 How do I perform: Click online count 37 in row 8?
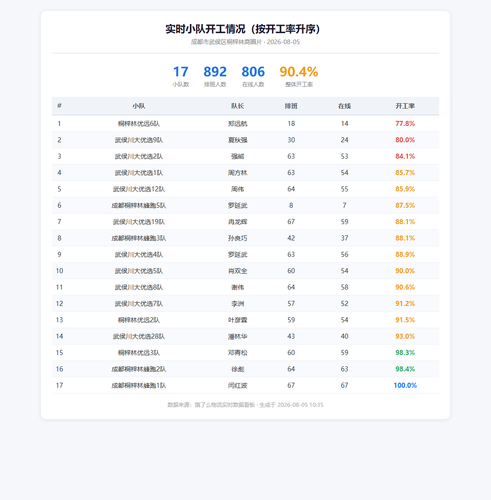point(344,238)
